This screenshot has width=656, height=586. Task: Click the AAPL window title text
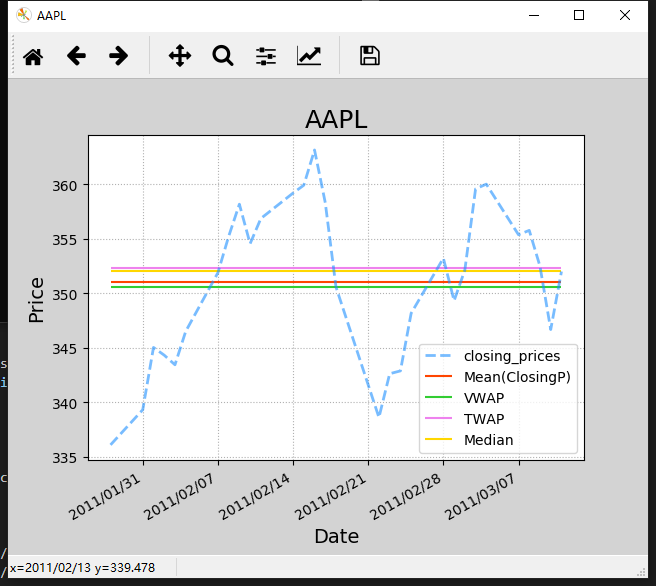(x=51, y=15)
